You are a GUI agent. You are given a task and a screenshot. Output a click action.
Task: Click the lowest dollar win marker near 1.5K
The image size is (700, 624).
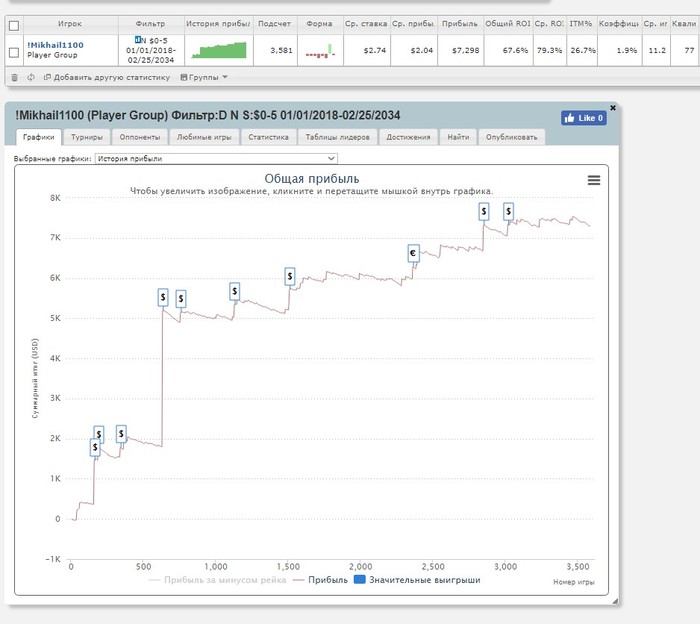(95, 447)
